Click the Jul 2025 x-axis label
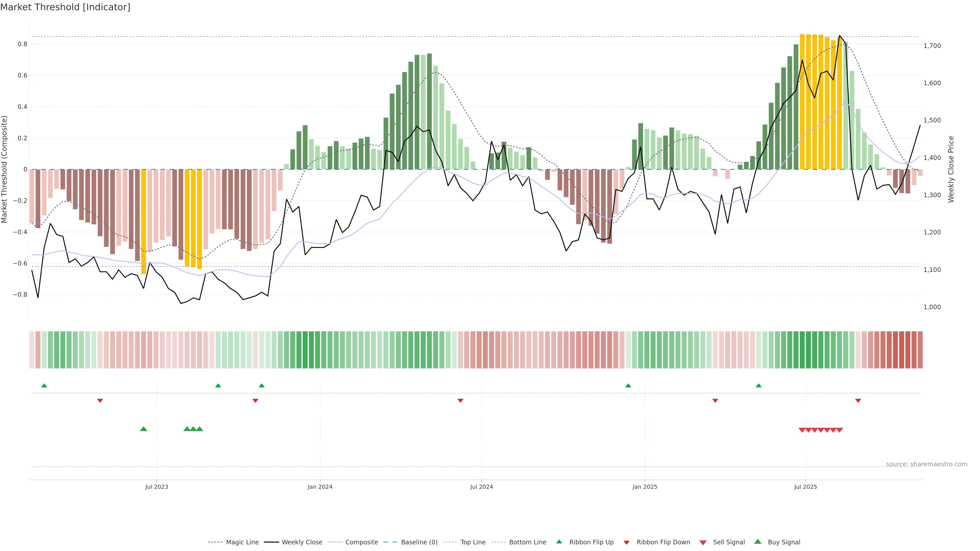 coord(805,487)
